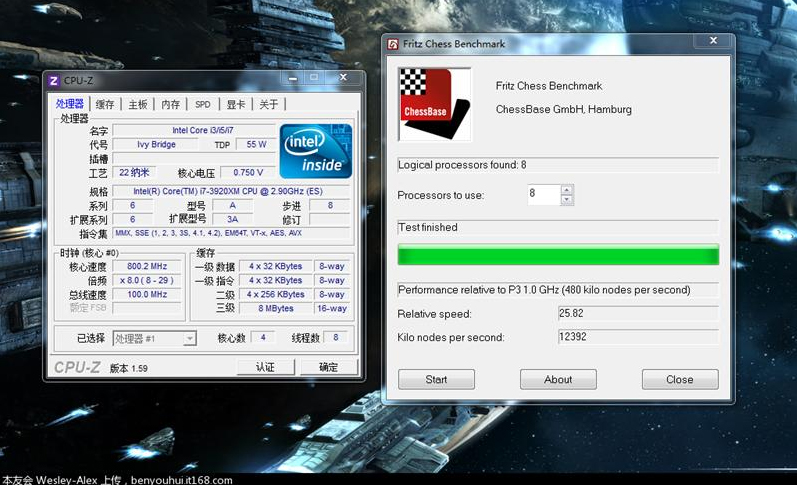Switch to the 处理器 tab in CPU-Z
This screenshot has width=797, height=485.
coord(70,104)
